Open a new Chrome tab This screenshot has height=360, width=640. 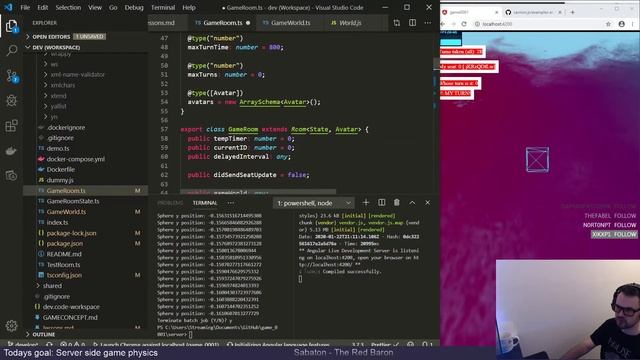573,12
